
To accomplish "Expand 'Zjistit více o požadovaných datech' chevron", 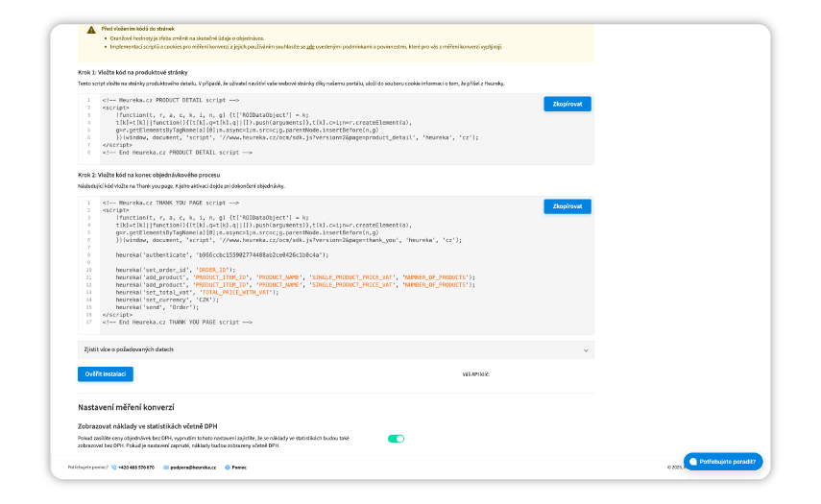I will tap(586, 350).
